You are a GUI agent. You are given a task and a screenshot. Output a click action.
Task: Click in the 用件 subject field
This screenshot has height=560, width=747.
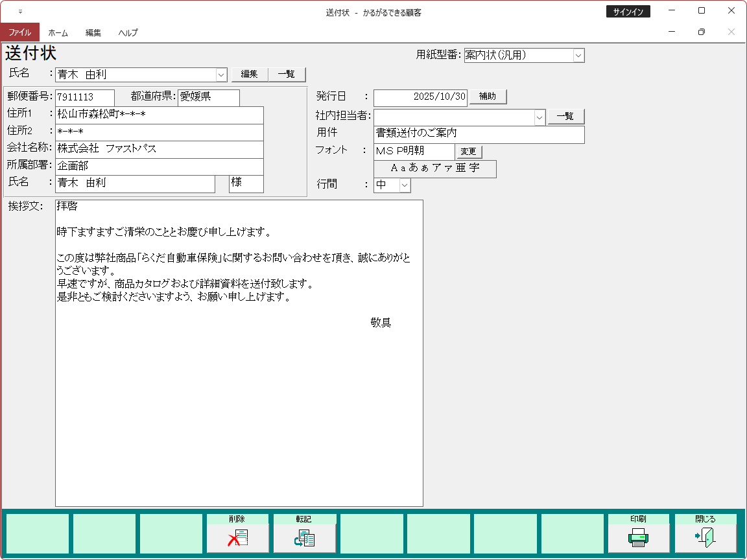tap(479, 134)
